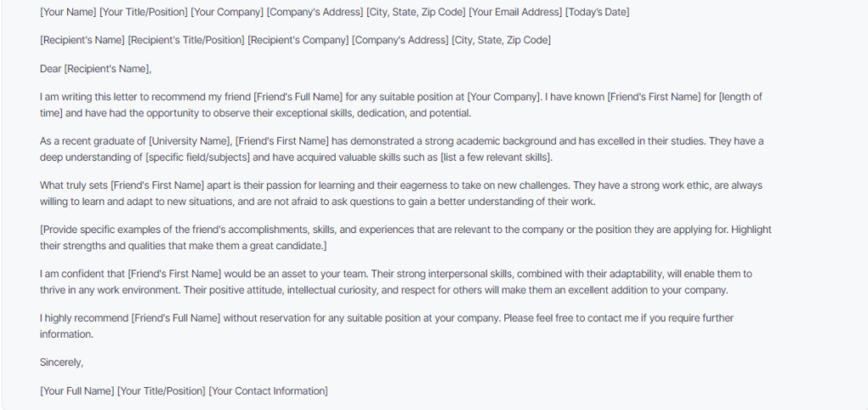Click the [Today's Date] placeholder
This screenshot has height=410, width=868.
click(x=597, y=12)
